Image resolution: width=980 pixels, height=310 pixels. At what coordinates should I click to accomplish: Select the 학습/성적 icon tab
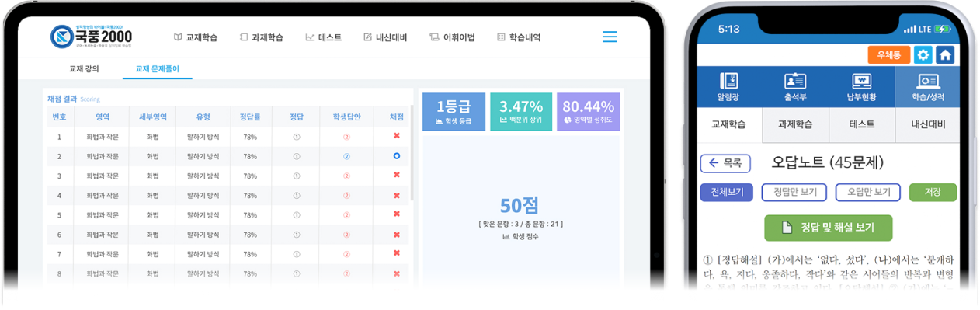[x=927, y=86]
